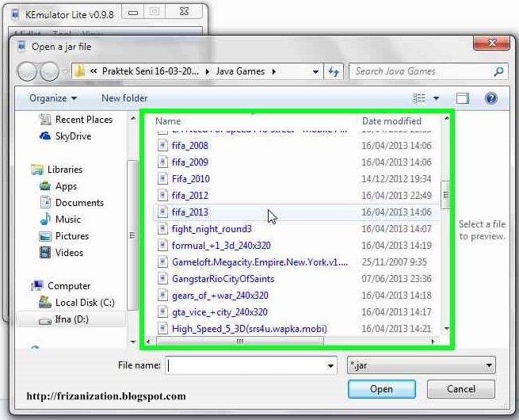Open the *.jar file type dropdown

tap(421, 365)
